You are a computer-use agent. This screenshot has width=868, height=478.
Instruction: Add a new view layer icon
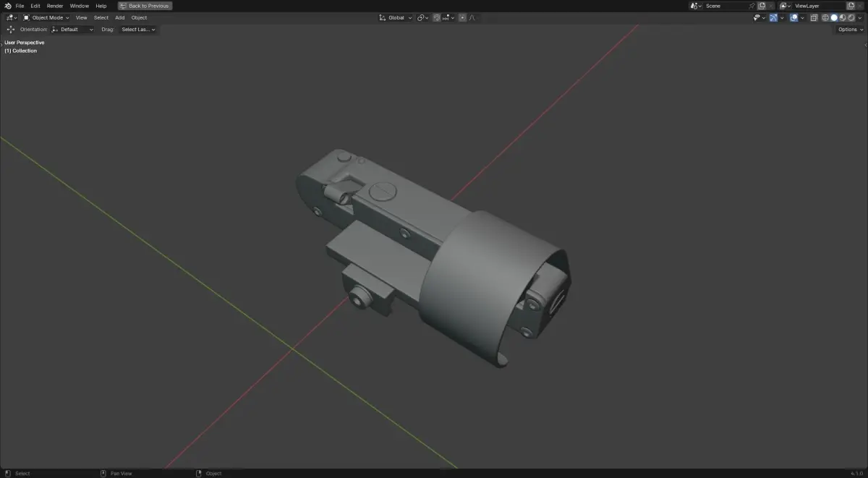coord(851,6)
